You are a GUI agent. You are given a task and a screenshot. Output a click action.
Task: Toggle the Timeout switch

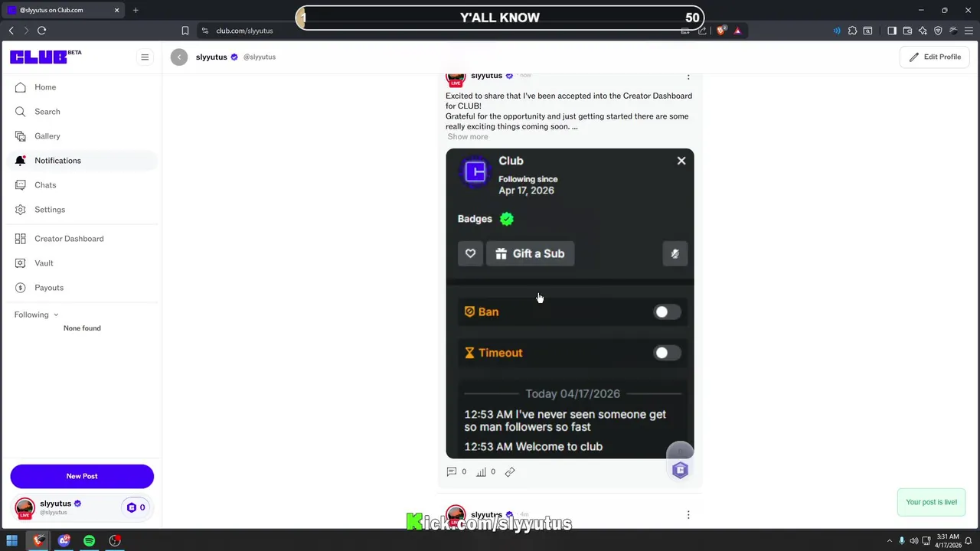tap(667, 353)
